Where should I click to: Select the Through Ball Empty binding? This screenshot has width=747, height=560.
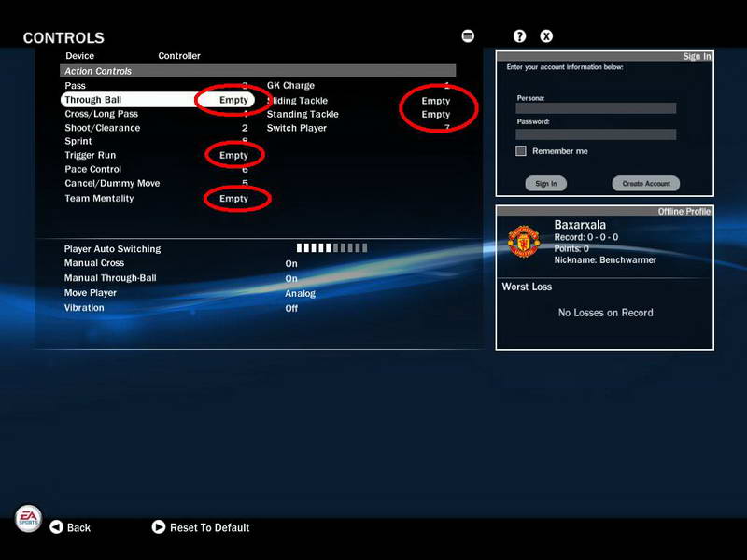coord(233,100)
